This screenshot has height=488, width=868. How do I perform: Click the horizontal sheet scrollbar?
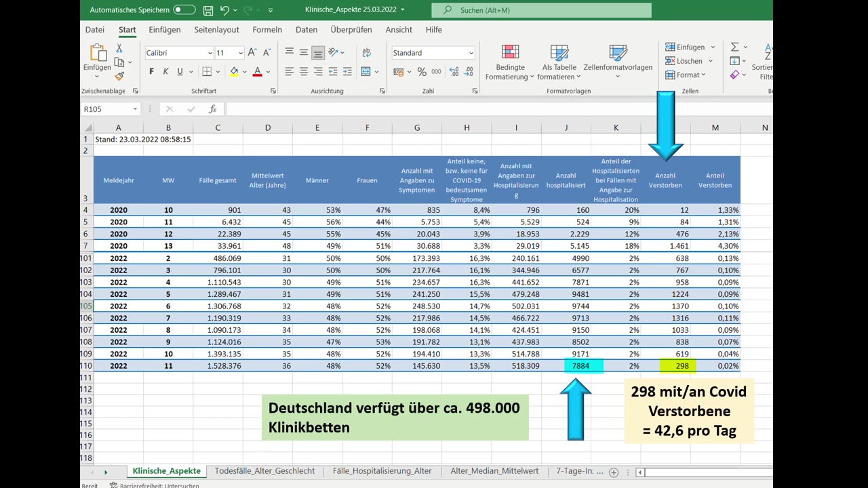pos(705,472)
